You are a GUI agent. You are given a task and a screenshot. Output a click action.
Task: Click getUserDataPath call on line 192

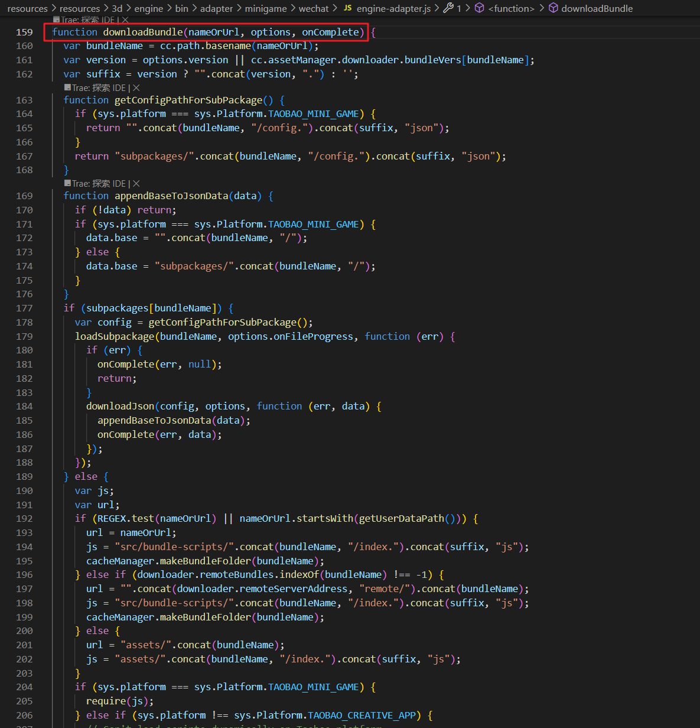[x=401, y=519]
